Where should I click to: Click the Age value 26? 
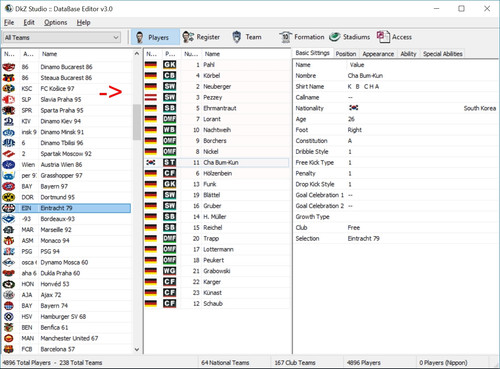(x=351, y=119)
